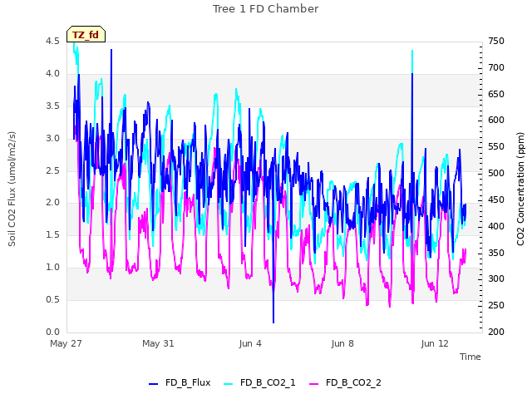
Task: Click the 300 right axis tick label
Action: coord(496,279)
